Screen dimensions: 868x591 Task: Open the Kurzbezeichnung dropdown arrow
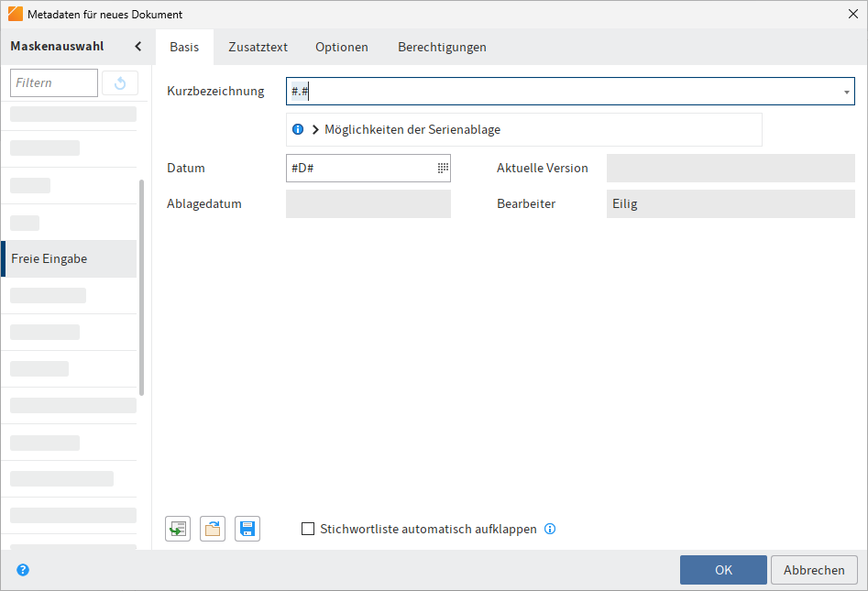[x=845, y=91]
